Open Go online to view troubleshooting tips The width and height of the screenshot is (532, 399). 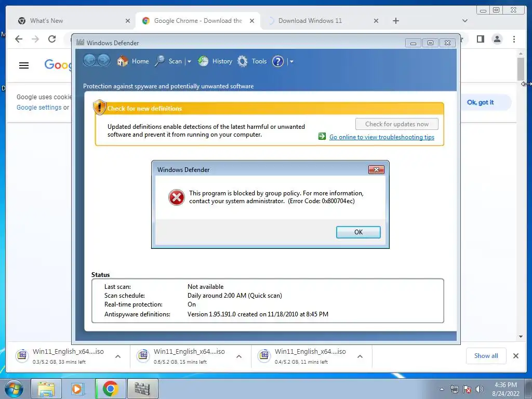point(382,137)
